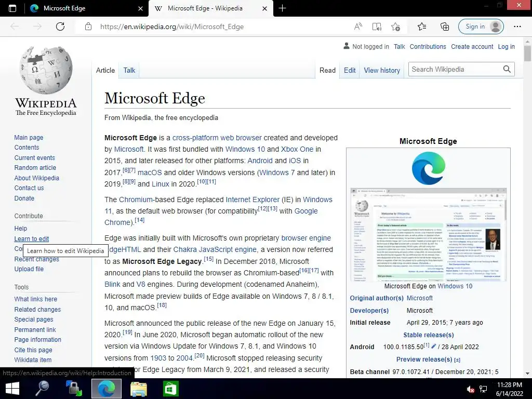Click the Edge icon in the taskbar
The image size is (532, 399).
click(106, 389)
